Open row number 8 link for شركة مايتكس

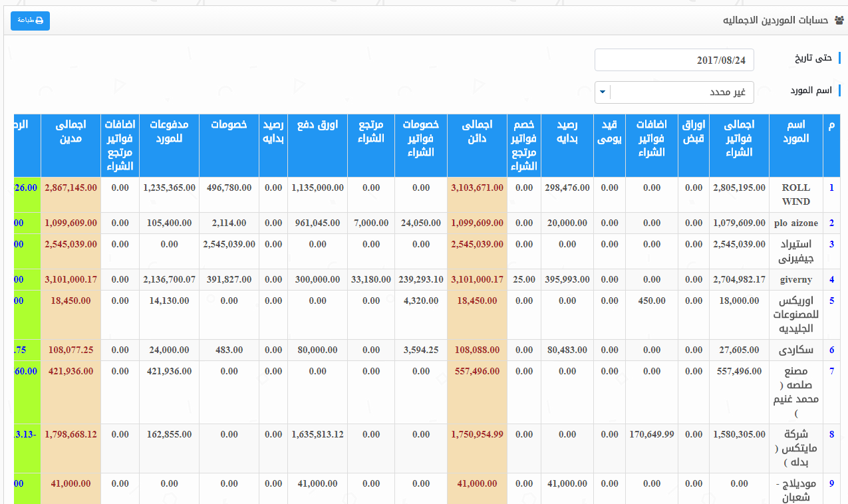831,435
